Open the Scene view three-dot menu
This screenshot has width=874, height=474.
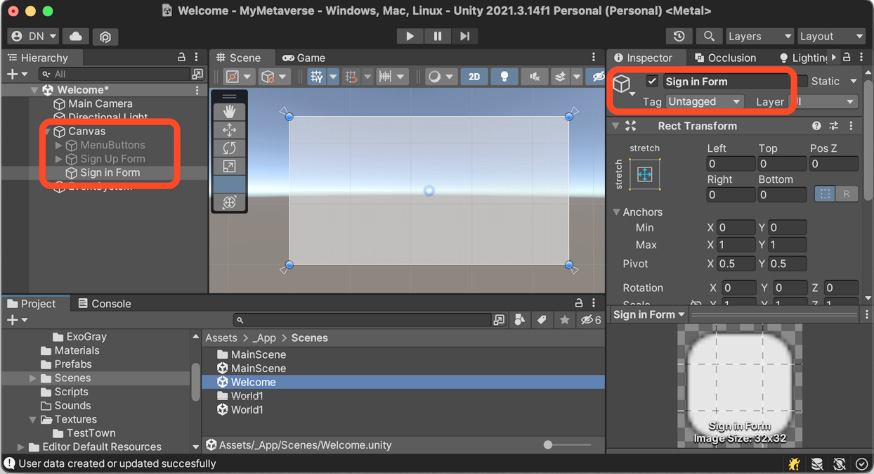click(594, 57)
